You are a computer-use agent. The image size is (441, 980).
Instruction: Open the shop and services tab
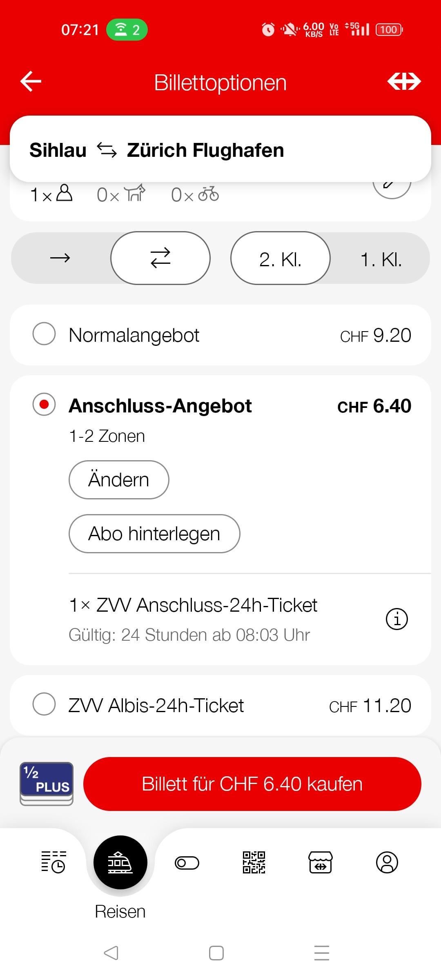click(320, 862)
